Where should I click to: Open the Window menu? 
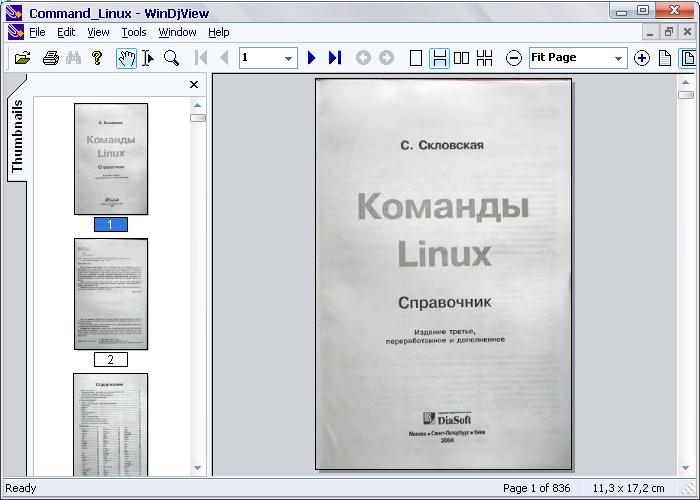[177, 32]
